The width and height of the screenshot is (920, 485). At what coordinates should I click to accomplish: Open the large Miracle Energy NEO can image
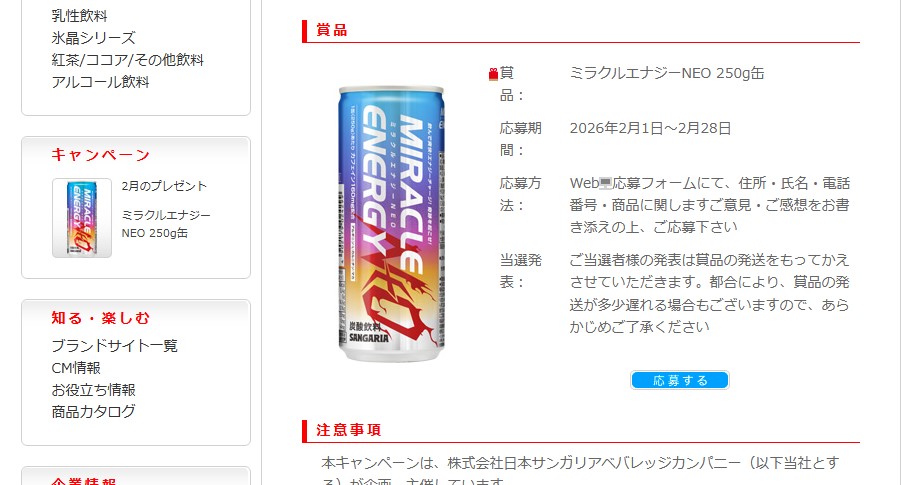(x=391, y=223)
